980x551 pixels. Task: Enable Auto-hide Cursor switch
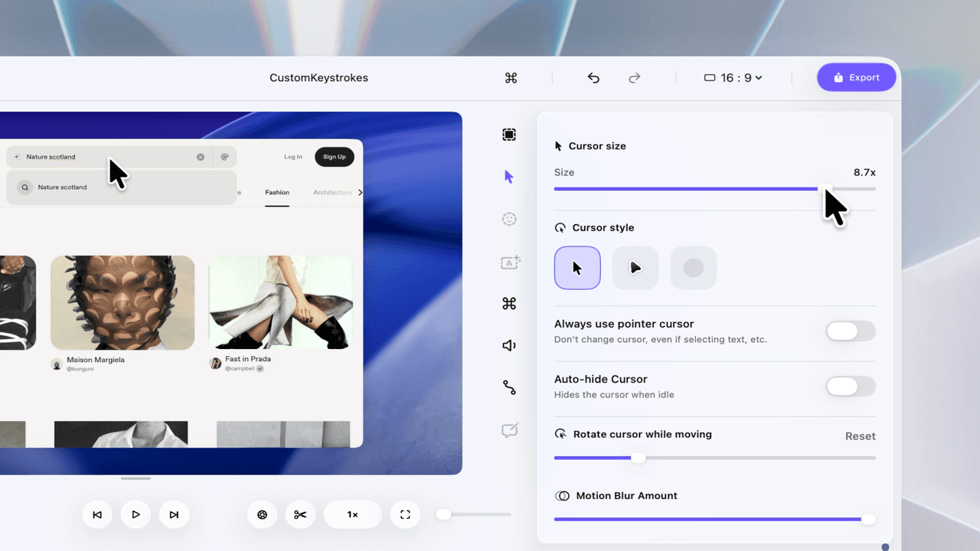pyautogui.click(x=850, y=386)
